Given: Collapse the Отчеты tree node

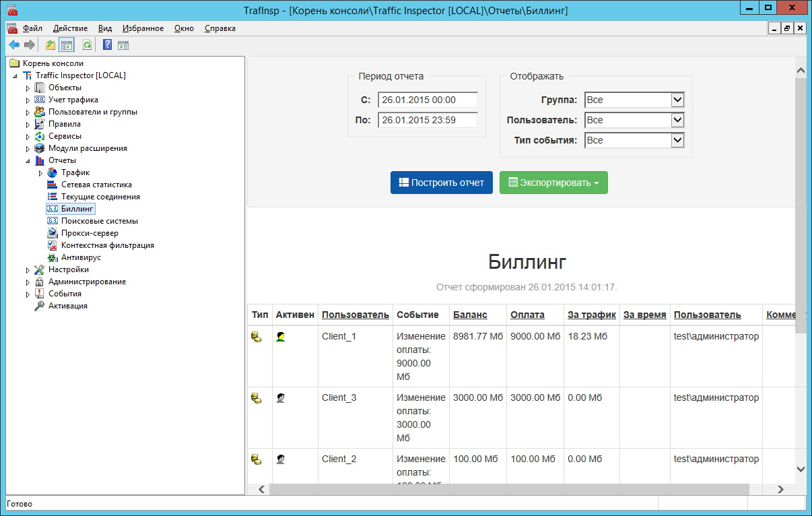Looking at the screenshot, I should [x=28, y=161].
